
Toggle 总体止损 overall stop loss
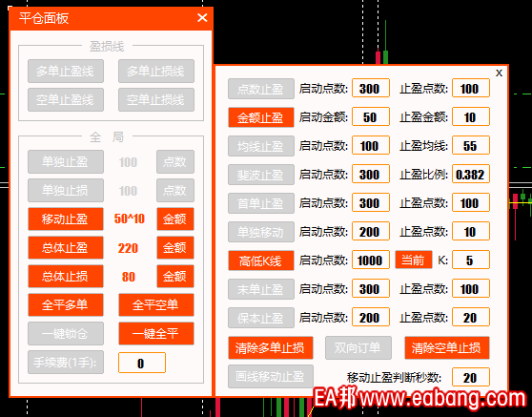[x=66, y=276]
